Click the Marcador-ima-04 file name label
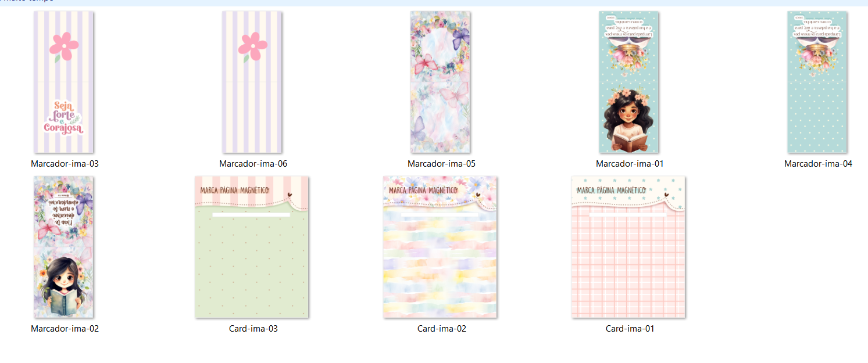The image size is (868, 363). coord(818,164)
